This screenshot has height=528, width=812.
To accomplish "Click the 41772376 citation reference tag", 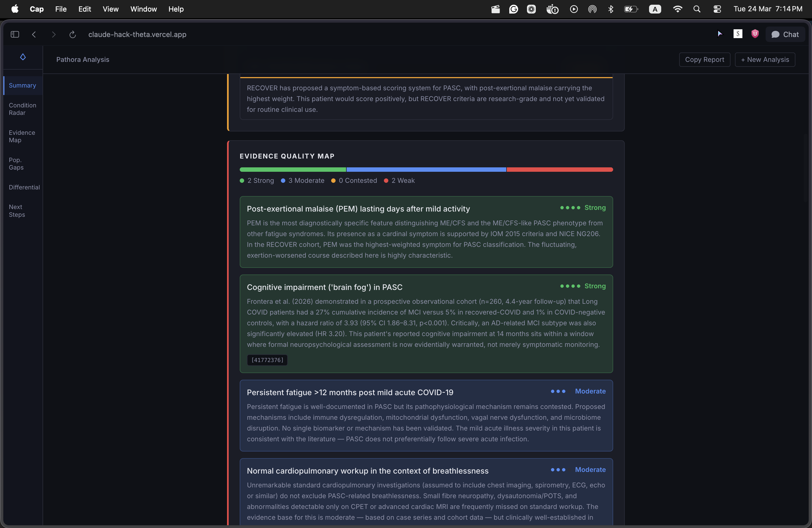I will point(267,360).
